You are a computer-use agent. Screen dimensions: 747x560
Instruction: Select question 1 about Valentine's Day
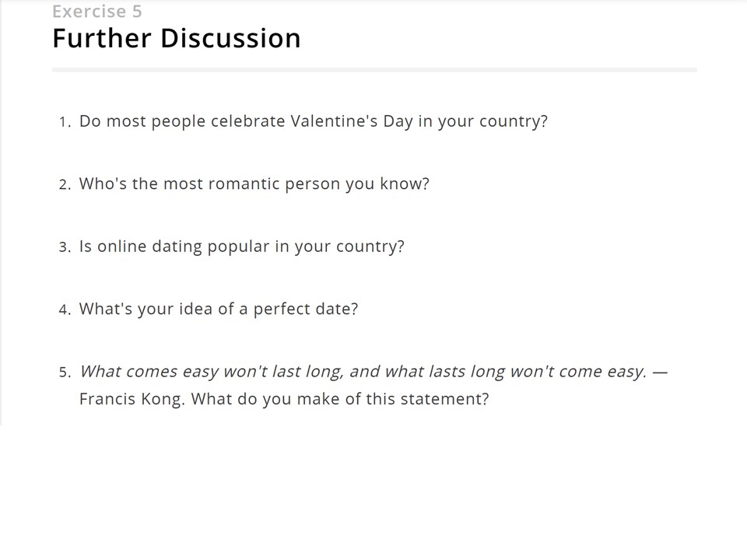[314, 121]
